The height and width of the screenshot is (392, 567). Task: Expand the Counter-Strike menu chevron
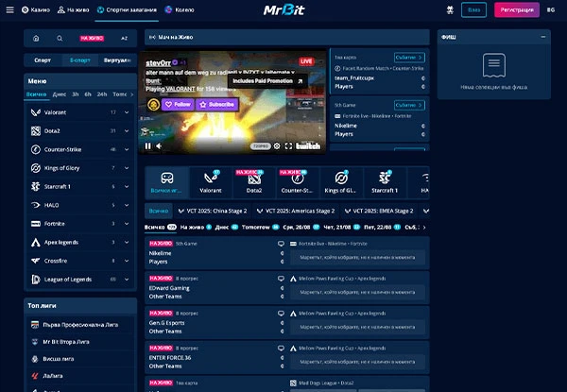click(x=127, y=149)
